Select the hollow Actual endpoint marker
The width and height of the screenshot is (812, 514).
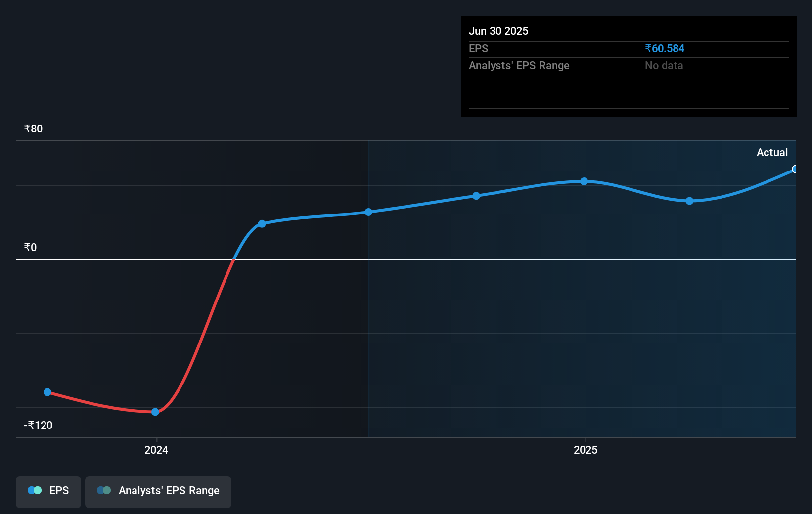tap(795, 170)
